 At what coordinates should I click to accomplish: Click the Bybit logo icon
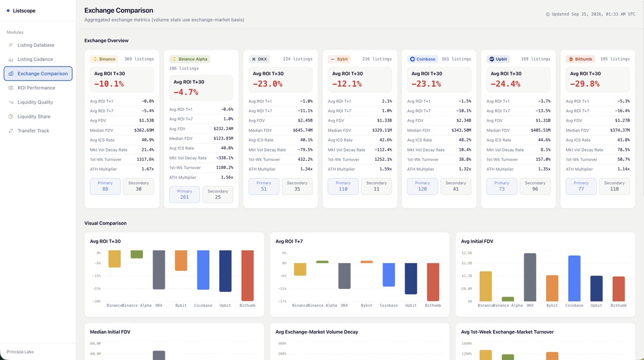click(x=333, y=59)
